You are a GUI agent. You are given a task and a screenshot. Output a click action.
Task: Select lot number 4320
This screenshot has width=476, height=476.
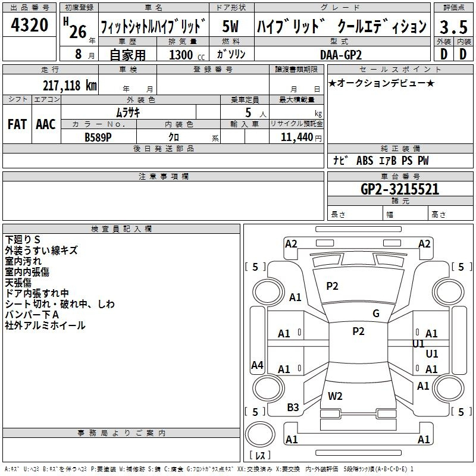(x=29, y=25)
